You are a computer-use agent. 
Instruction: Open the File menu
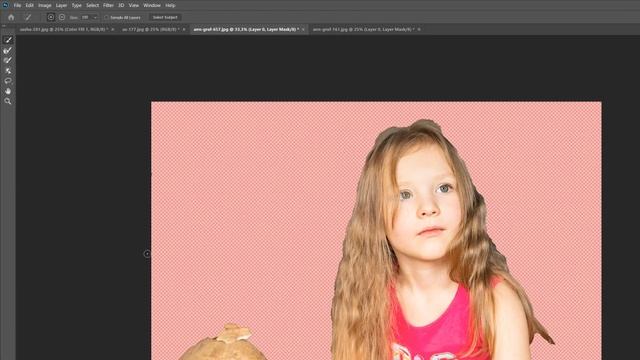tap(17, 5)
